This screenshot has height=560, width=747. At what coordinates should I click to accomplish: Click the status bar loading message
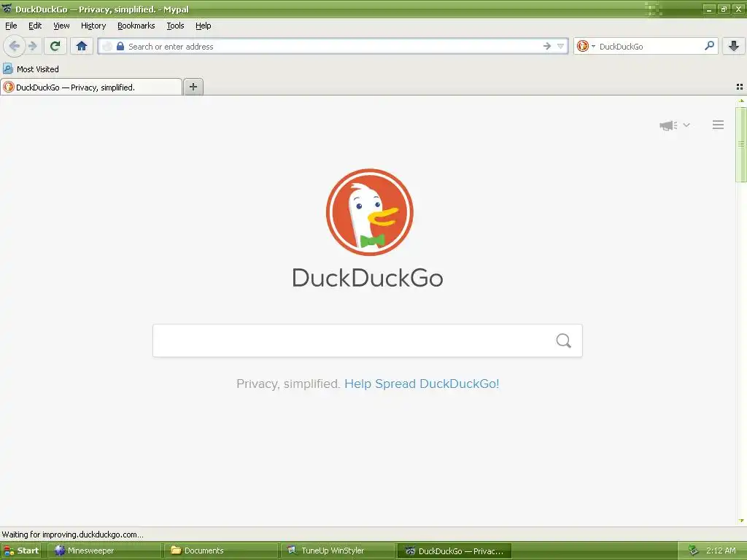coord(72,534)
